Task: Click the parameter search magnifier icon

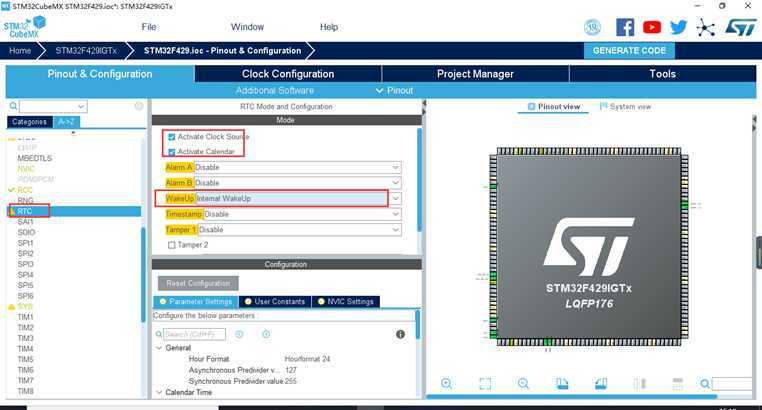Action: [x=159, y=334]
